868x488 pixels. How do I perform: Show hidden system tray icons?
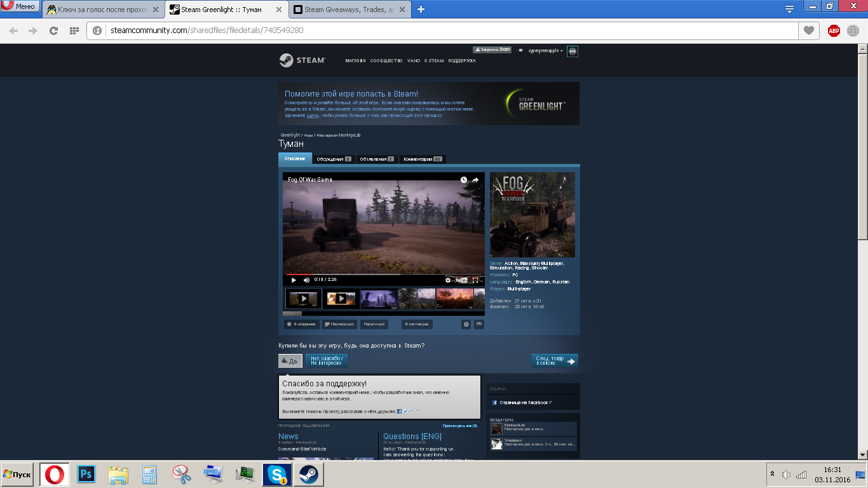pyautogui.click(x=772, y=474)
